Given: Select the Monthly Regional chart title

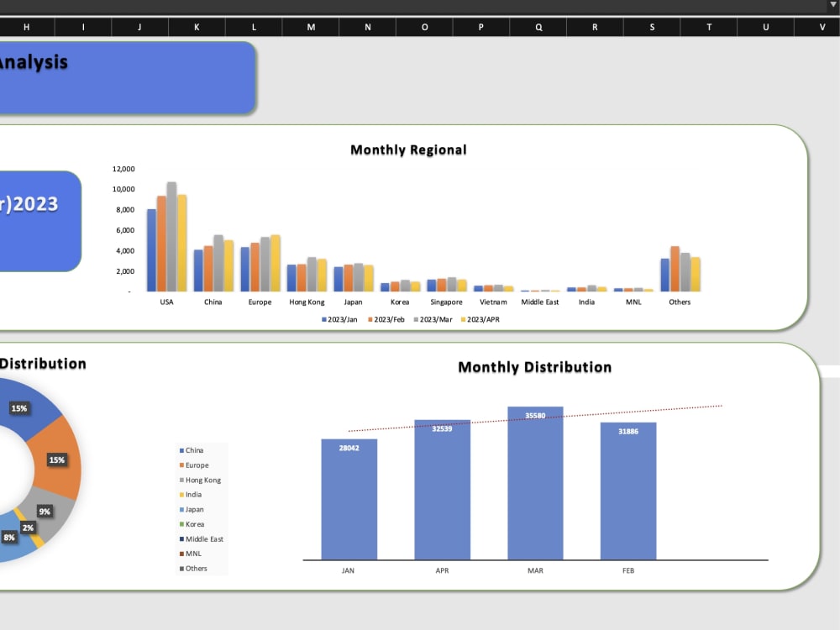Looking at the screenshot, I should click(407, 150).
